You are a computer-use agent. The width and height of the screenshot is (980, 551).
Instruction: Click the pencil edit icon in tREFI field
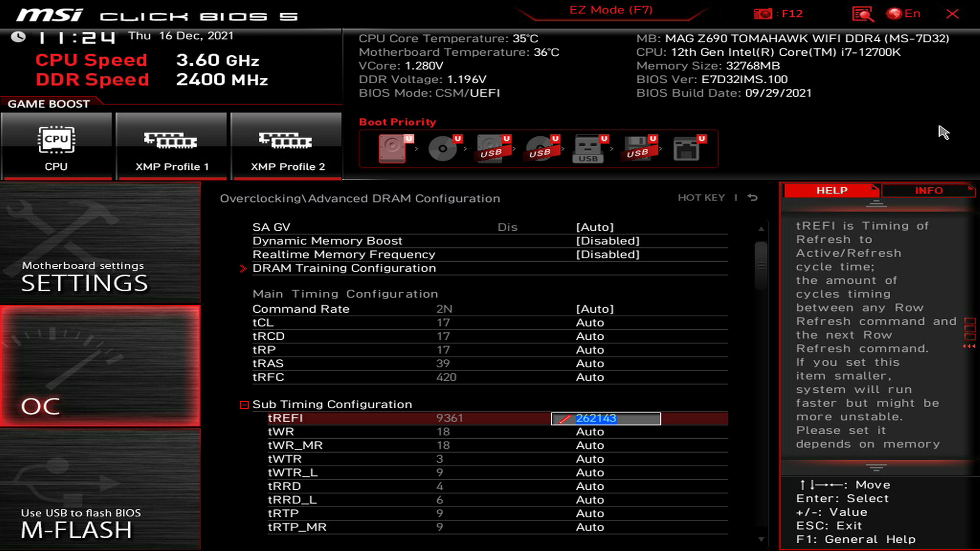(565, 419)
